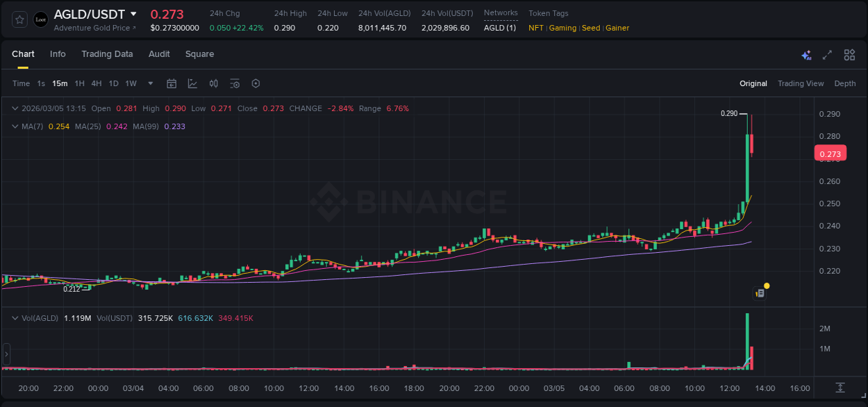Open the Trading View chart mode

(x=801, y=83)
